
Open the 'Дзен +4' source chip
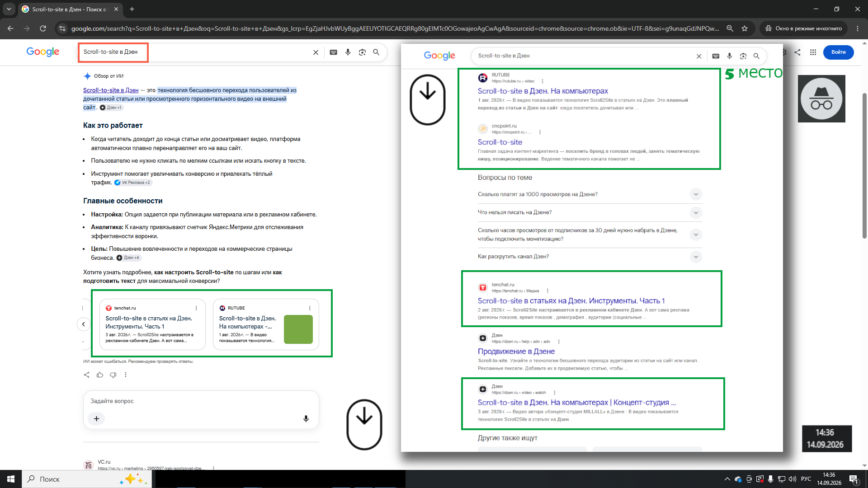(129, 258)
